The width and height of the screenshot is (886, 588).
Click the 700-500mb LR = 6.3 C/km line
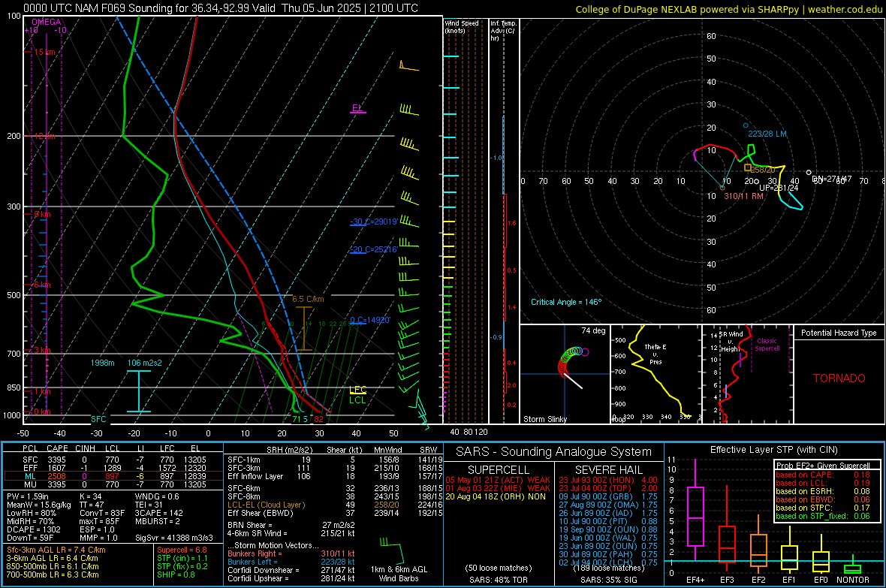point(53,575)
